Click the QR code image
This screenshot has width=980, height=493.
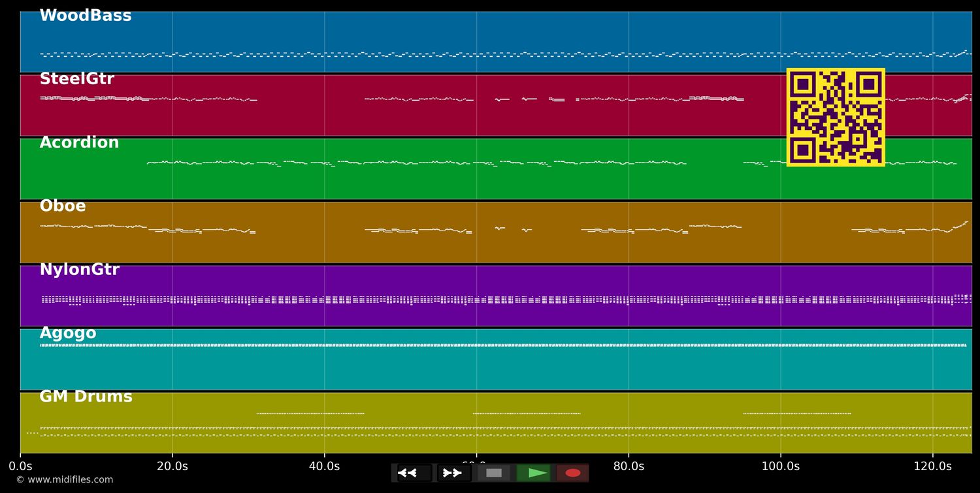(x=836, y=117)
